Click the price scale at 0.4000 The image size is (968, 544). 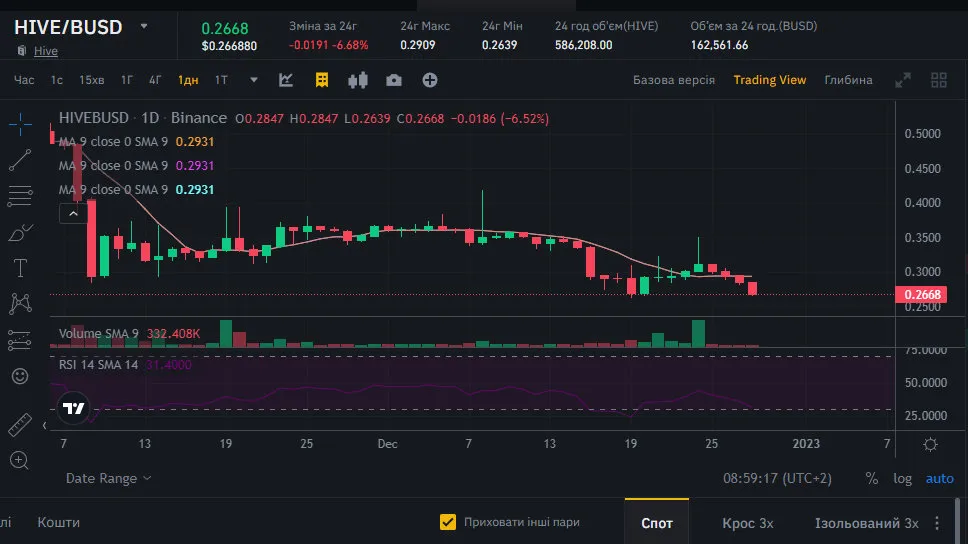tap(922, 203)
